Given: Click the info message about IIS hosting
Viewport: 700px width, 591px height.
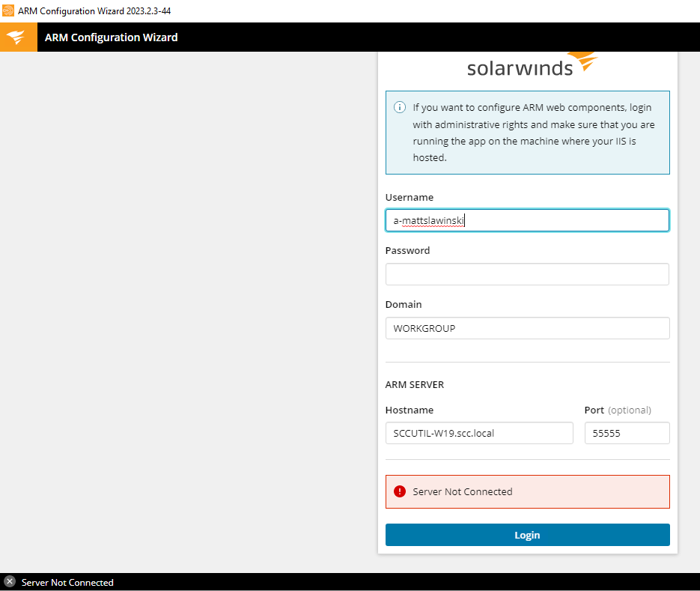Looking at the screenshot, I should [534, 133].
